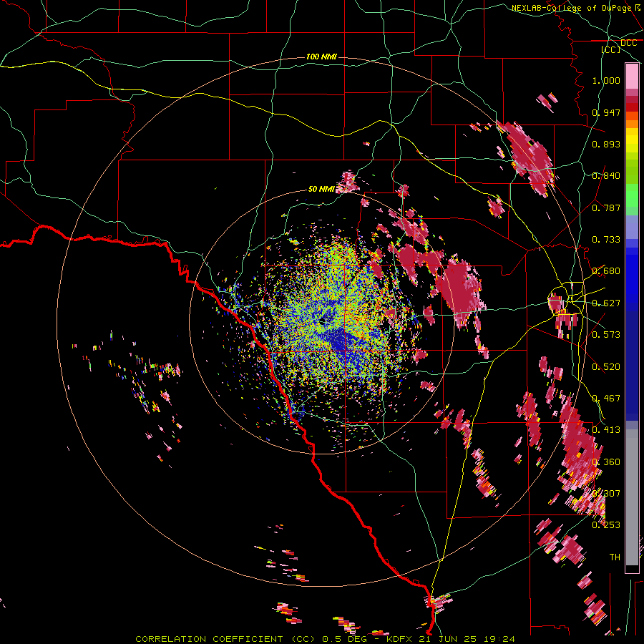644x644 pixels.
Task: Click the 0.947 scale value
Action: 606,112
